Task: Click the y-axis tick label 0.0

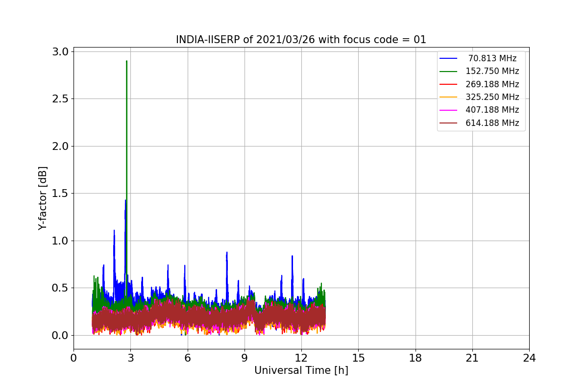Action: 59,335
